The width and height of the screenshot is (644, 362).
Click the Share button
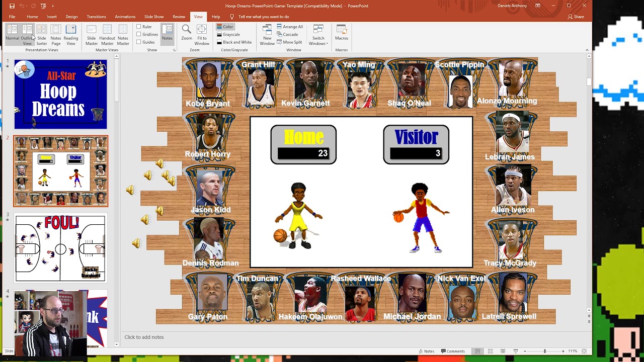[x=576, y=17]
